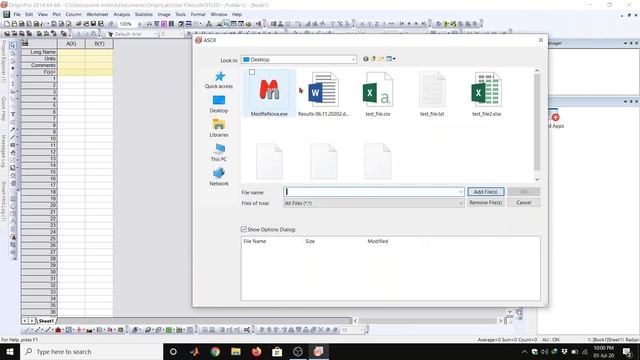The width and height of the screenshot is (640, 360).
Task: Click the Size column header in file list
Action: [310, 241]
